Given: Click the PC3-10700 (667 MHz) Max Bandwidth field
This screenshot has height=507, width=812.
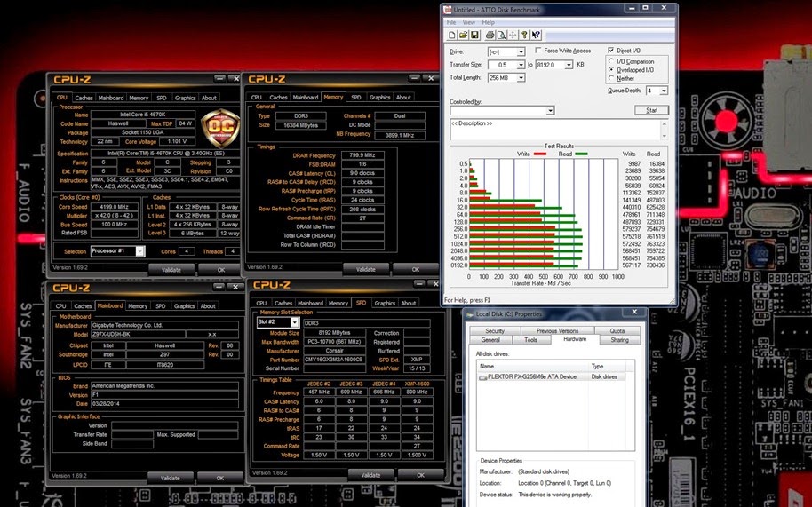Looking at the screenshot, I should (x=335, y=342).
